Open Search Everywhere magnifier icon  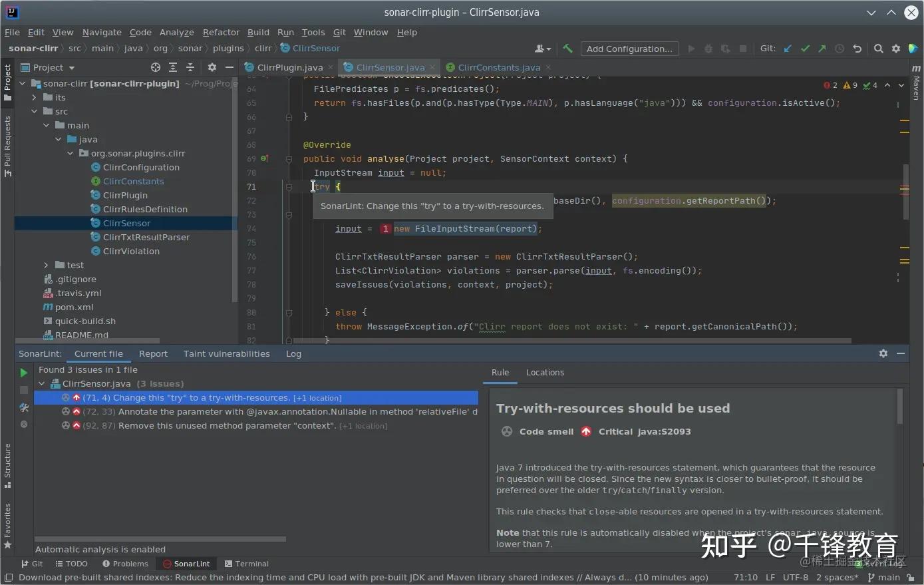(x=878, y=49)
